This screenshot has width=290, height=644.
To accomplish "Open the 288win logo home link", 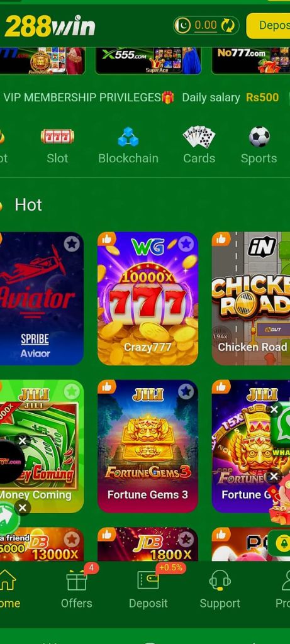I will (x=50, y=26).
